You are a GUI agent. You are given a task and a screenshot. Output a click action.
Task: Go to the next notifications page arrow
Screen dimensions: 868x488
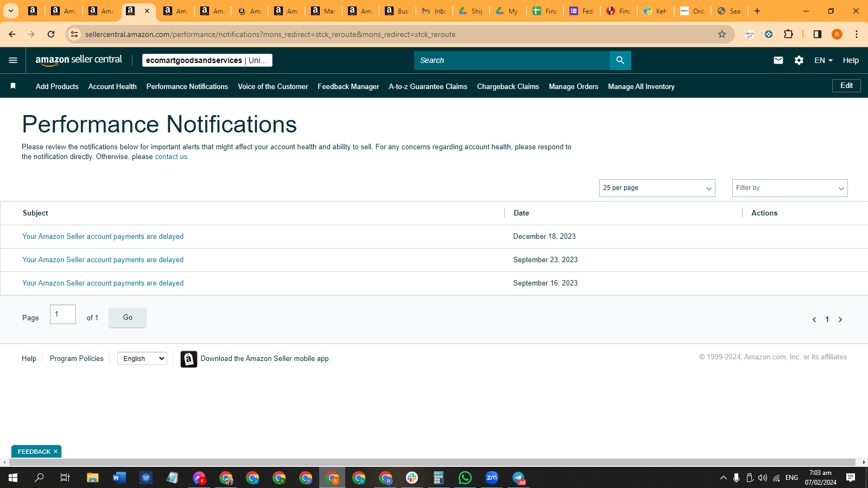(x=840, y=319)
